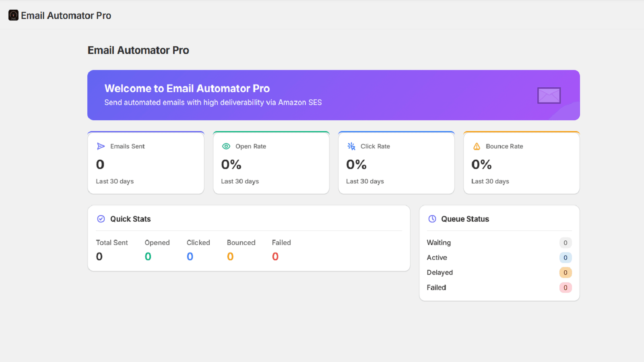The height and width of the screenshot is (362, 644).
Task: Click the Failed queue count badge
Action: pos(566,288)
